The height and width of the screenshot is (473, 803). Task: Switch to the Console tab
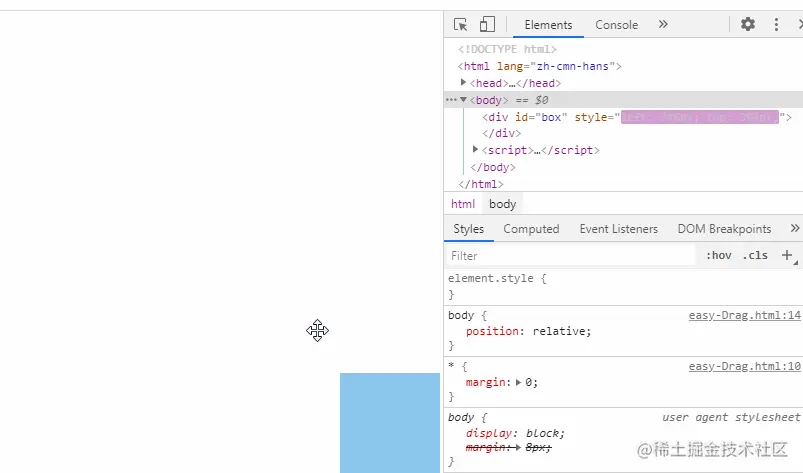point(617,25)
